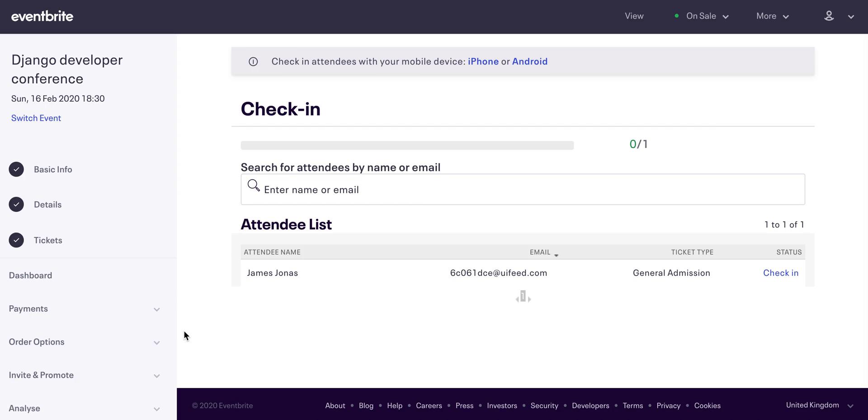
Task: Open the About footer link
Action: 335,406
